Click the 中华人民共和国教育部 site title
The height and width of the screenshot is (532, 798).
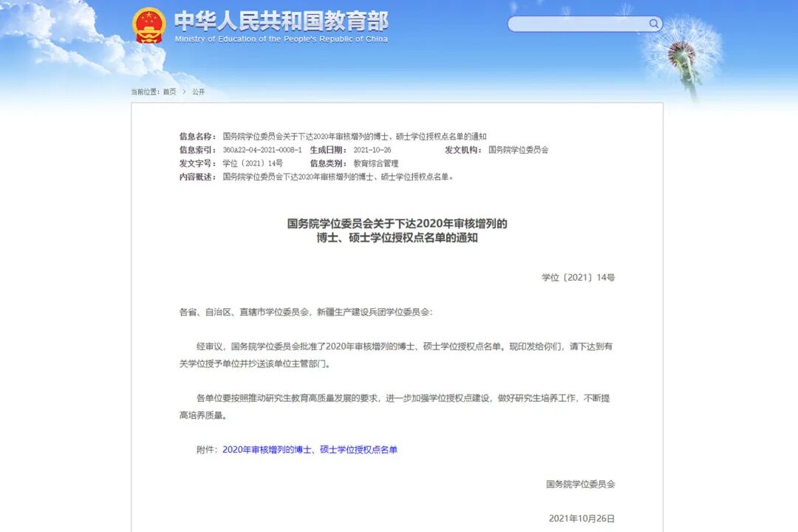tap(281, 21)
